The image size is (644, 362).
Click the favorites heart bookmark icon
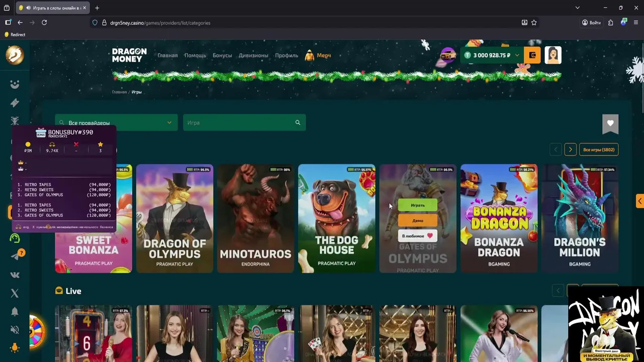[x=610, y=124]
